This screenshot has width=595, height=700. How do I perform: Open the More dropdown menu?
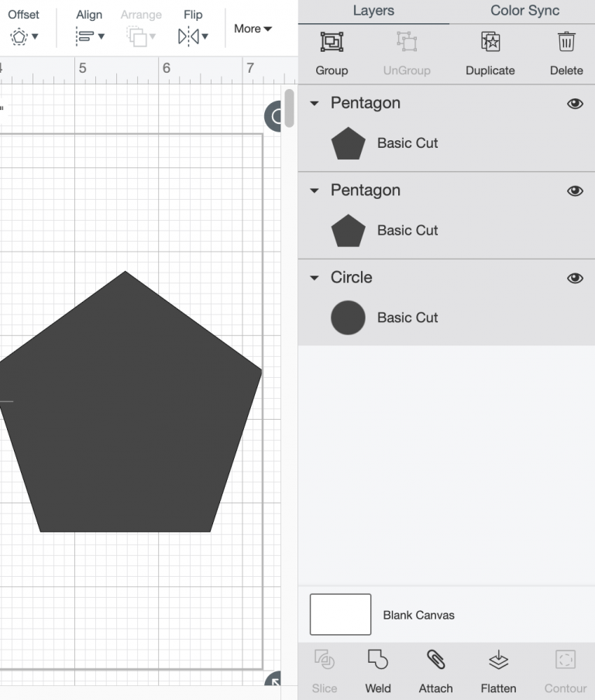coord(253,29)
